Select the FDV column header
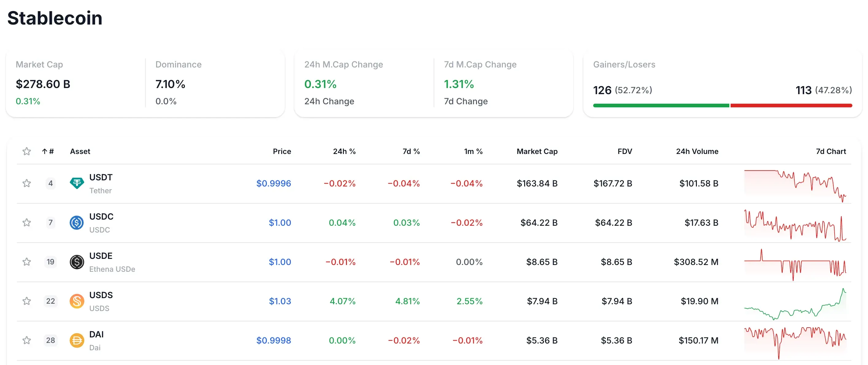 coord(624,151)
